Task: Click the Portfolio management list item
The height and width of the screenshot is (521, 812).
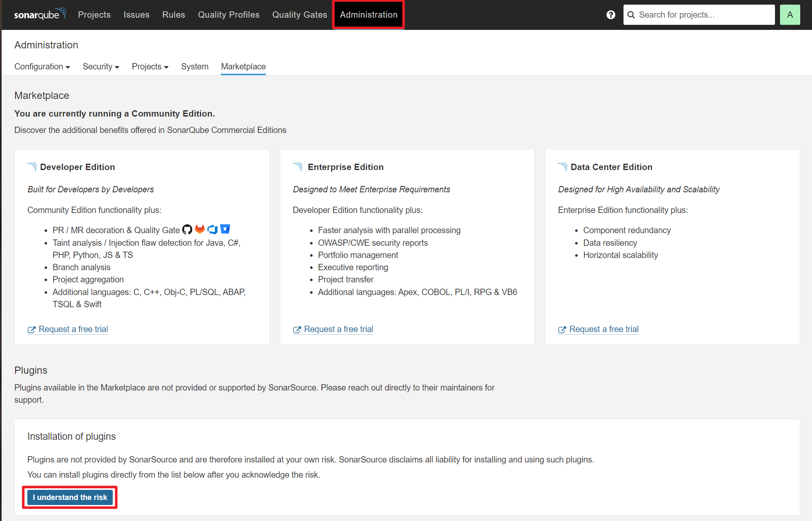Action: coord(358,255)
